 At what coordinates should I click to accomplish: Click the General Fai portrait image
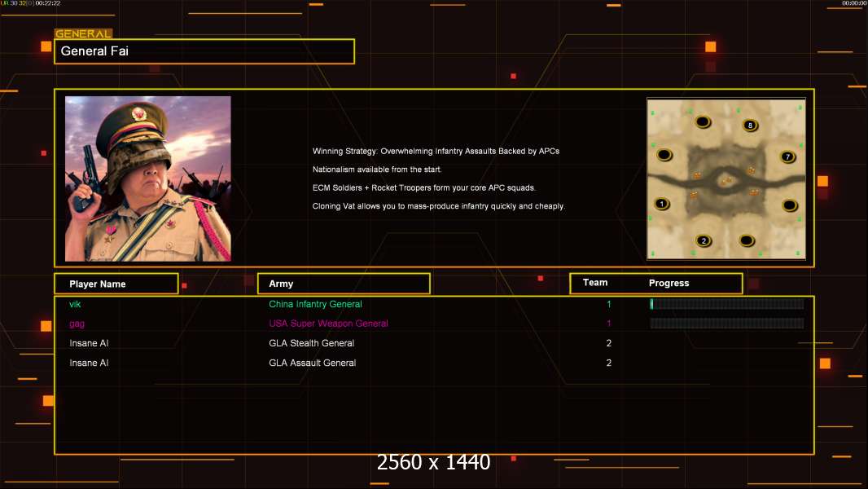click(x=148, y=178)
